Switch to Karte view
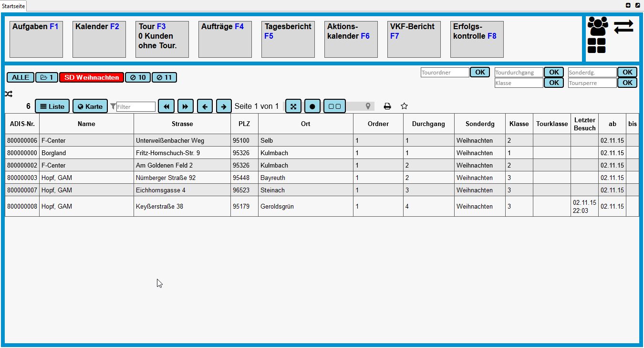 (x=90, y=106)
